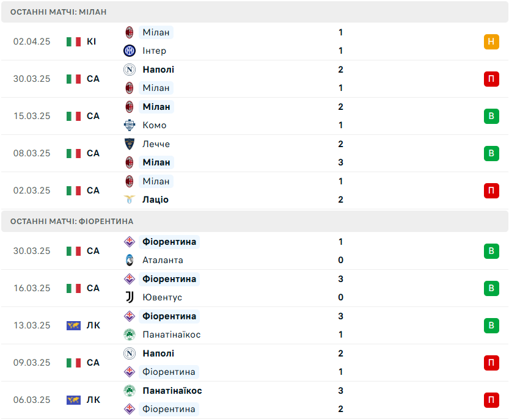Open the 08.03.25 Лечче–Мілан match row
Screen dimensions: 509x420
tap(254, 153)
